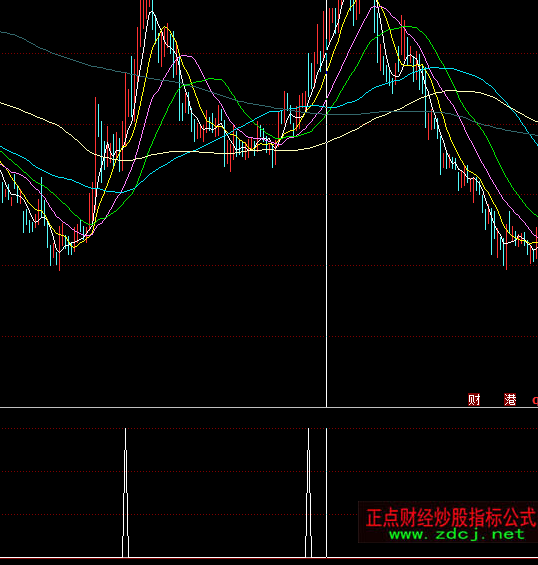
Task: Select the bright cyan moving average line
Action: [x=468, y=74]
